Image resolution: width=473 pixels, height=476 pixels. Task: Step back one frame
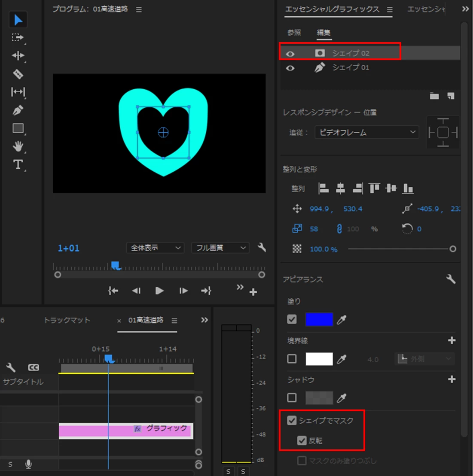(x=136, y=291)
